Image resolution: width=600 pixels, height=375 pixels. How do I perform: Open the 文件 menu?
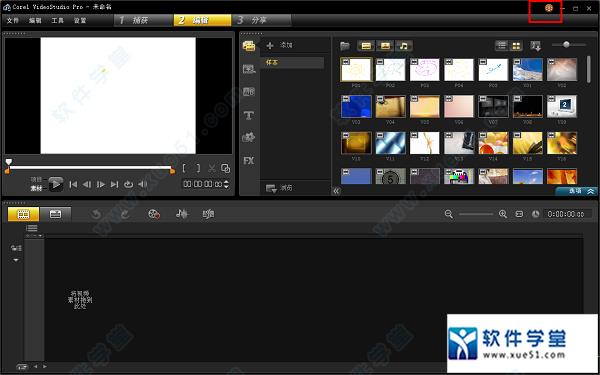(x=13, y=20)
